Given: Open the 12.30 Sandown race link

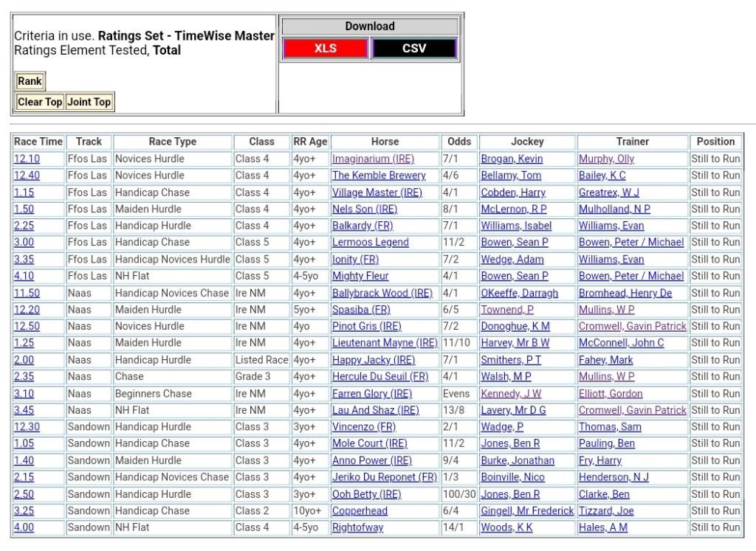Looking at the screenshot, I should click(x=27, y=427).
